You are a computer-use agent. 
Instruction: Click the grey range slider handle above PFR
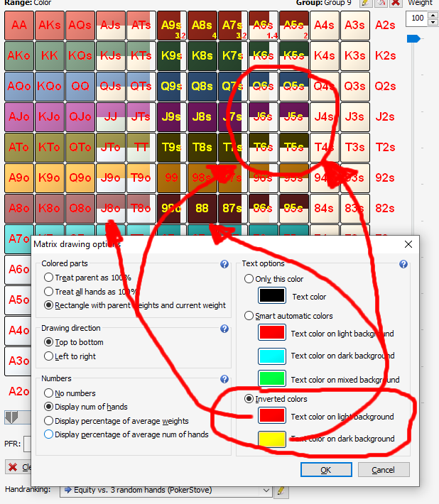tap(11, 417)
